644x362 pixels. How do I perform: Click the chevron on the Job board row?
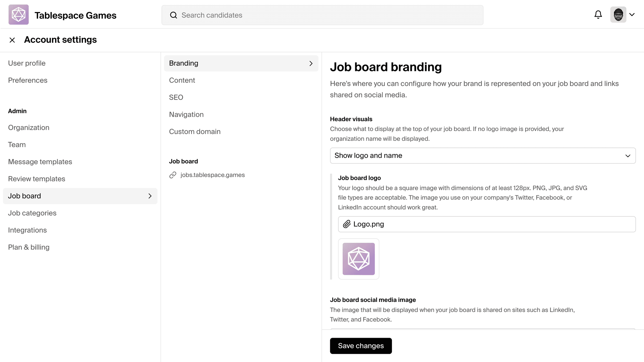click(x=150, y=196)
